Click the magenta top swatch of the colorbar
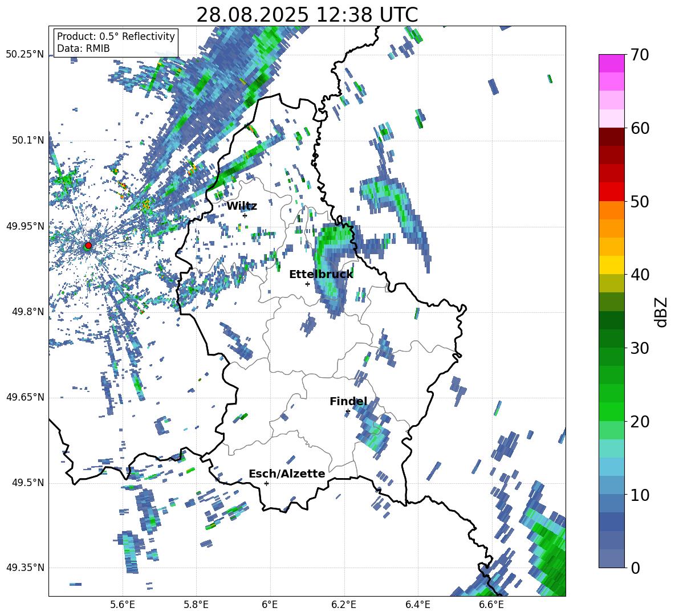 point(611,63)
